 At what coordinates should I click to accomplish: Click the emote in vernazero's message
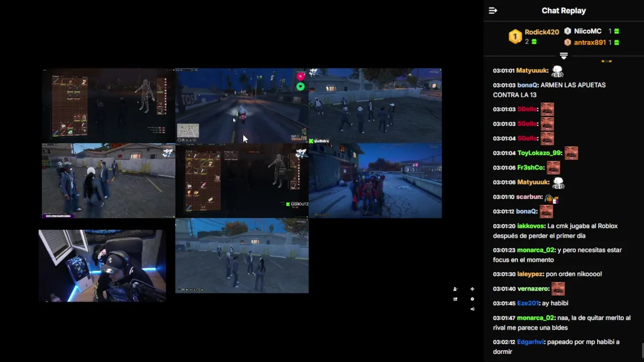tap(558, 289)
